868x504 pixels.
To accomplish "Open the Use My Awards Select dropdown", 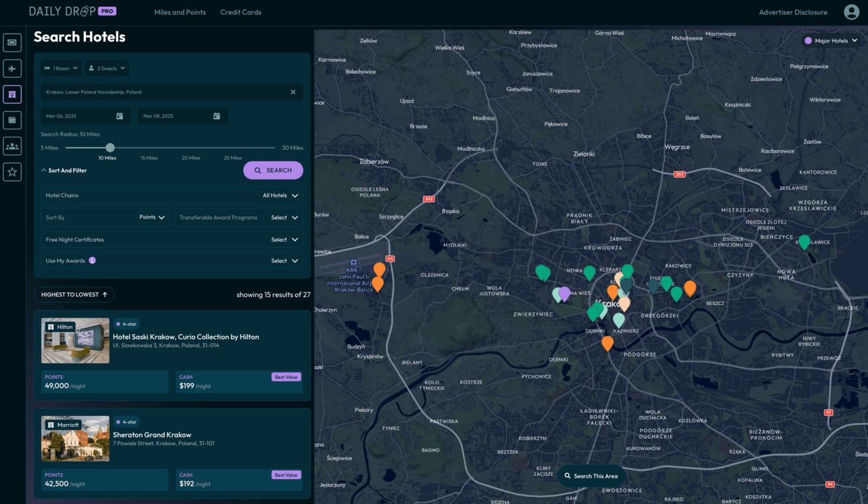I will click(x=285, y=261).
